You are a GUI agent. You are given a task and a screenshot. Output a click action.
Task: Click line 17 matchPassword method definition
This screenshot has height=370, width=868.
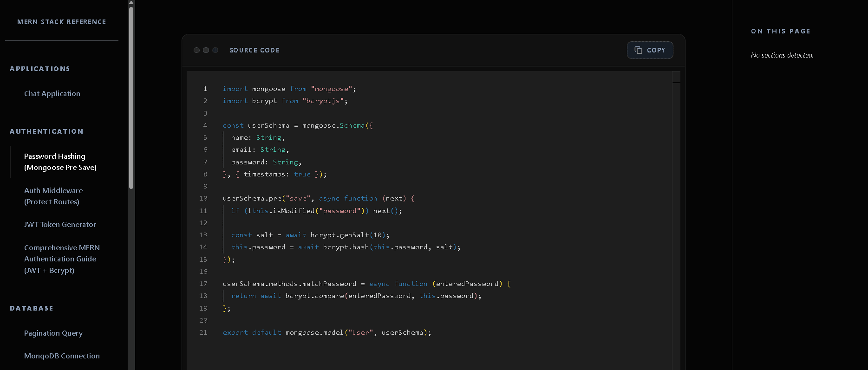point(367,284)
